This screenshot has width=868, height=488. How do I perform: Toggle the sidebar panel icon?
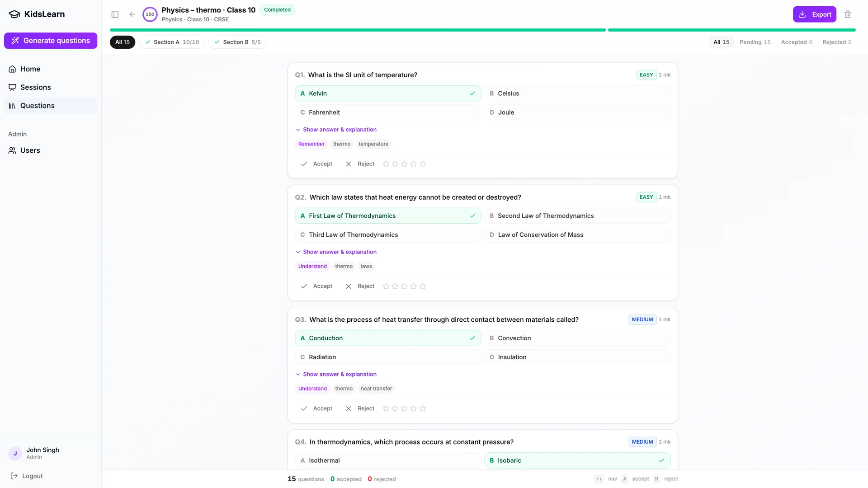[x=115, y=14]
